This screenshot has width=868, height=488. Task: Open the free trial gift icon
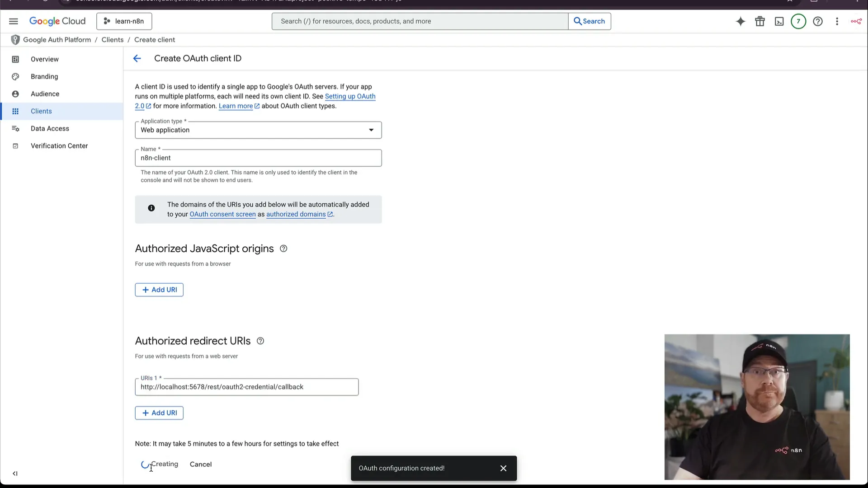[x=760, y=21]
